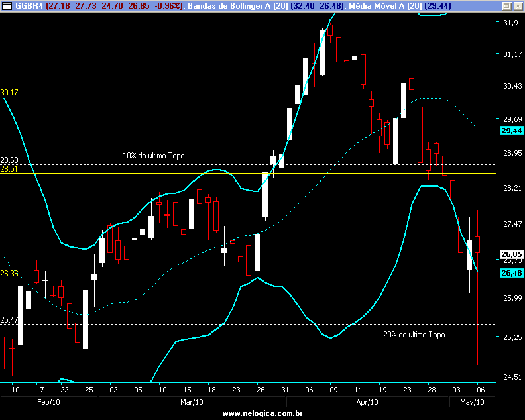The image size is (525, 420).
Task: Click the 25,99 price axis value
Action: (x=512, y=297)
